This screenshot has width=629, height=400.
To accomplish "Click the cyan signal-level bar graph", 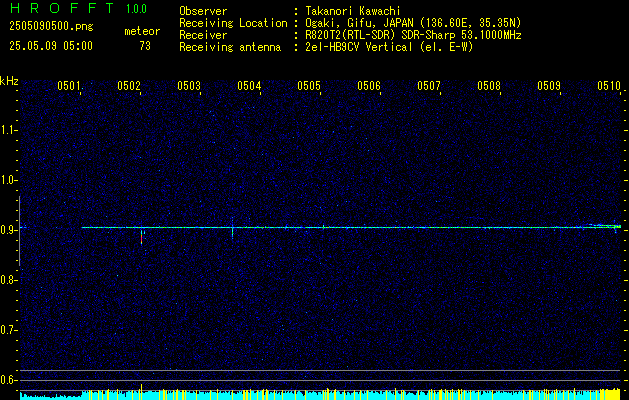I will click(x=320, y=394).
